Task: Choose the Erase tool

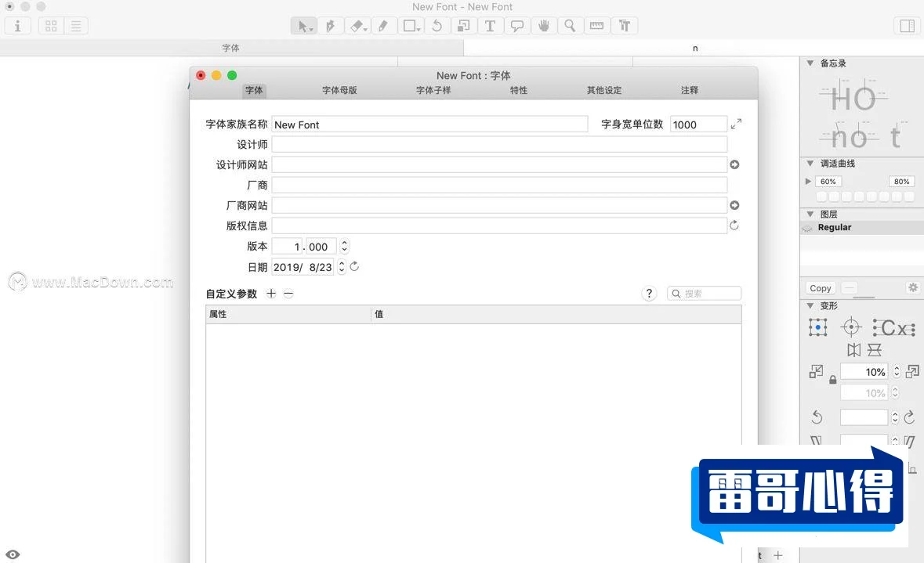Action: tap(357, 26)
